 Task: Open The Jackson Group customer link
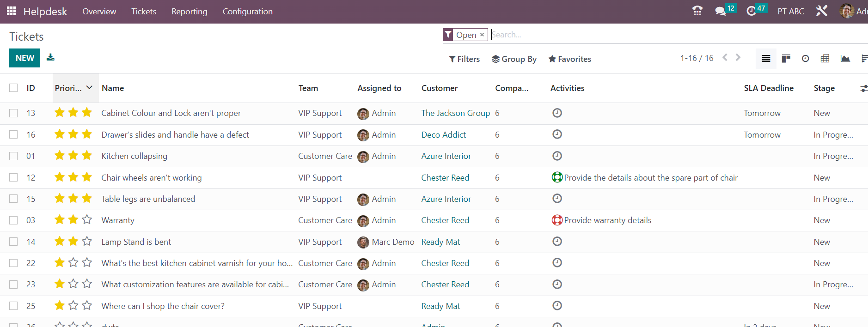tap(455, 113)
